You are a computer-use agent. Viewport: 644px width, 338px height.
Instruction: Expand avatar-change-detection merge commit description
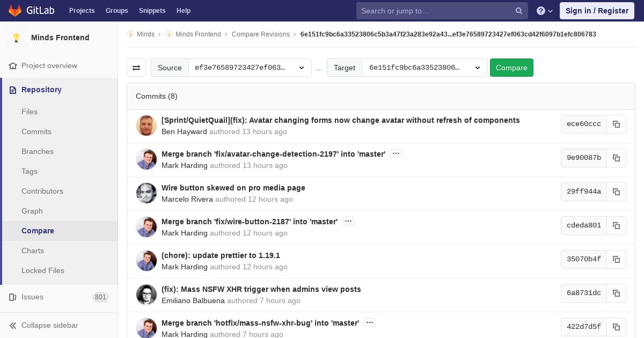coord(396,154)
